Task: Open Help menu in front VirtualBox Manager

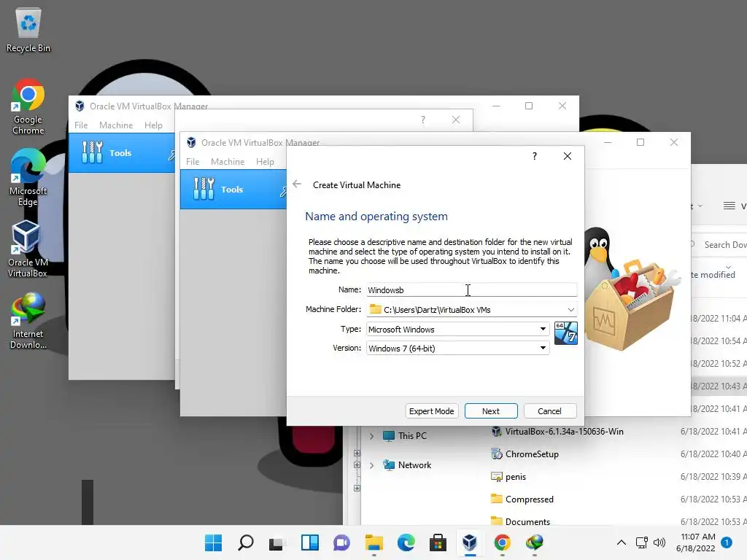Action: pos(265,161)
